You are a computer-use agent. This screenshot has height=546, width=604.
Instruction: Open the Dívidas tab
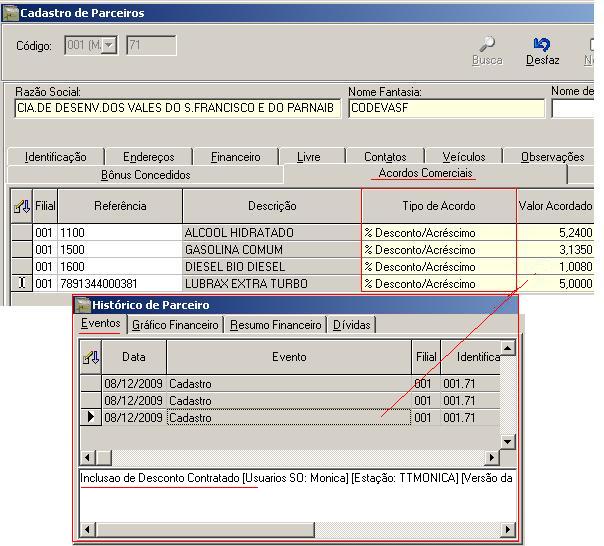(351, 325)
